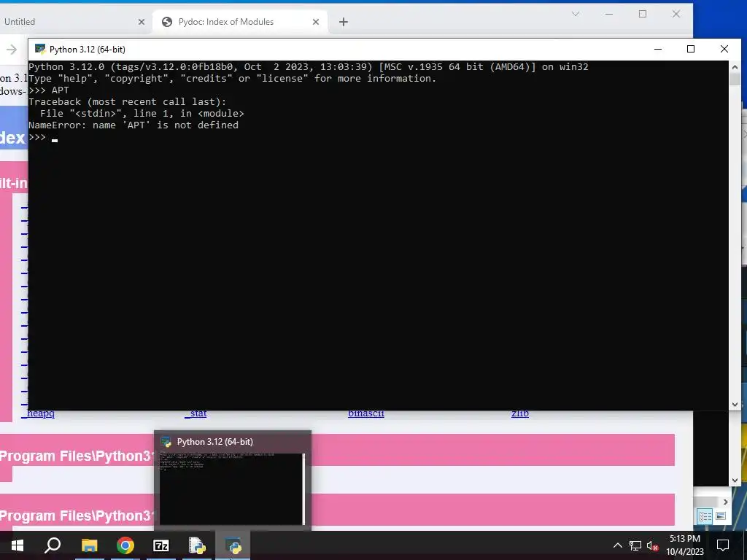747x560 pixels.
Task: Launch Google Chrome from taskbar
Action: (x=125, y=545)
